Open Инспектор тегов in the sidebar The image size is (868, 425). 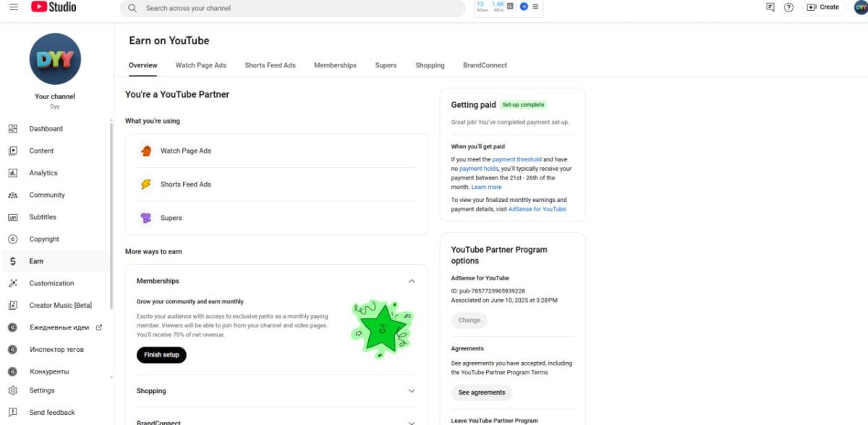tap(56, 350)
